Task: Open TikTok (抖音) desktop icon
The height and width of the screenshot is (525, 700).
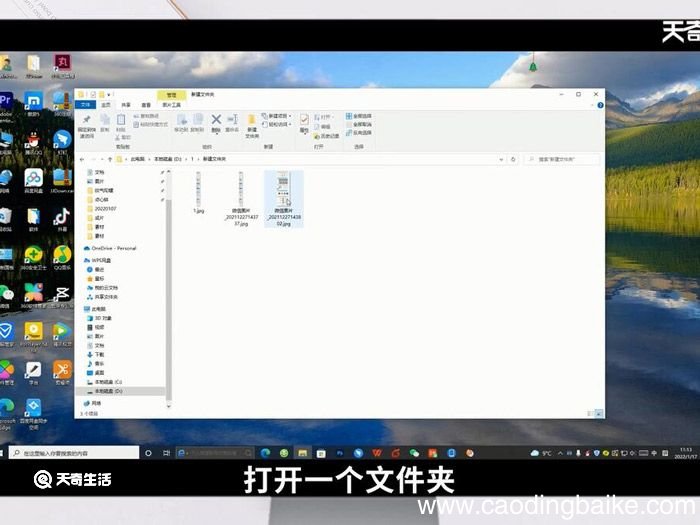Action: (62, 220)
